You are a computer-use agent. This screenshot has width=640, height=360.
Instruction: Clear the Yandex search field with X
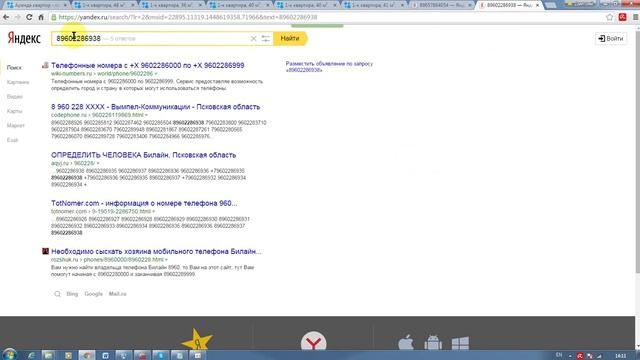tap(253, 38)
